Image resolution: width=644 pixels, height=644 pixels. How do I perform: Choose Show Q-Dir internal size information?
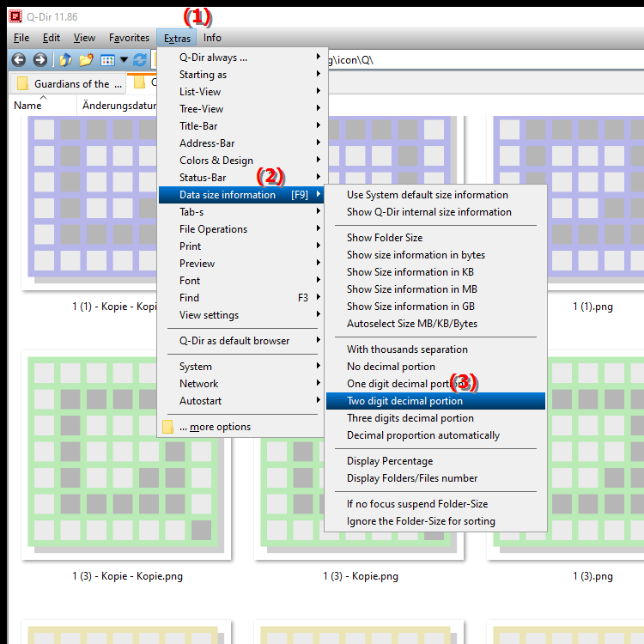pyautogui.click(x=435, y=212)
